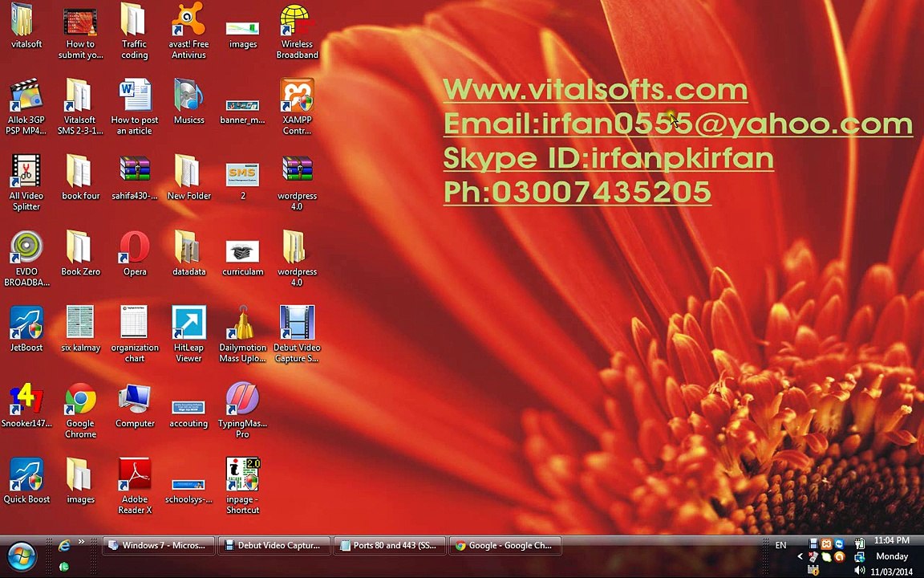Launch the EVDO BROADBA... shortcut
Image resolution: width=924 pixels, height=578 pixels.
26,258
